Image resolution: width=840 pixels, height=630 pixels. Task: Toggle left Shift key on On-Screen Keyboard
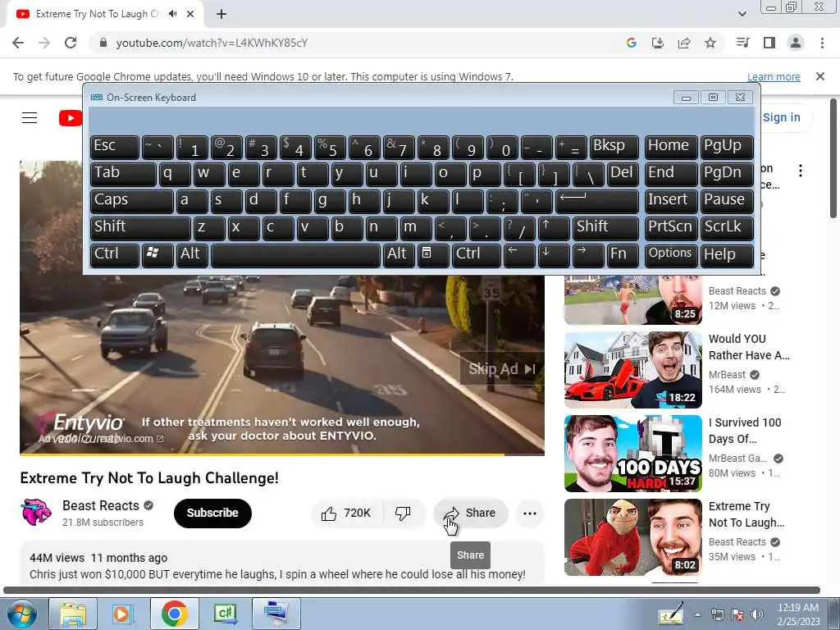[x=140, y=228]
